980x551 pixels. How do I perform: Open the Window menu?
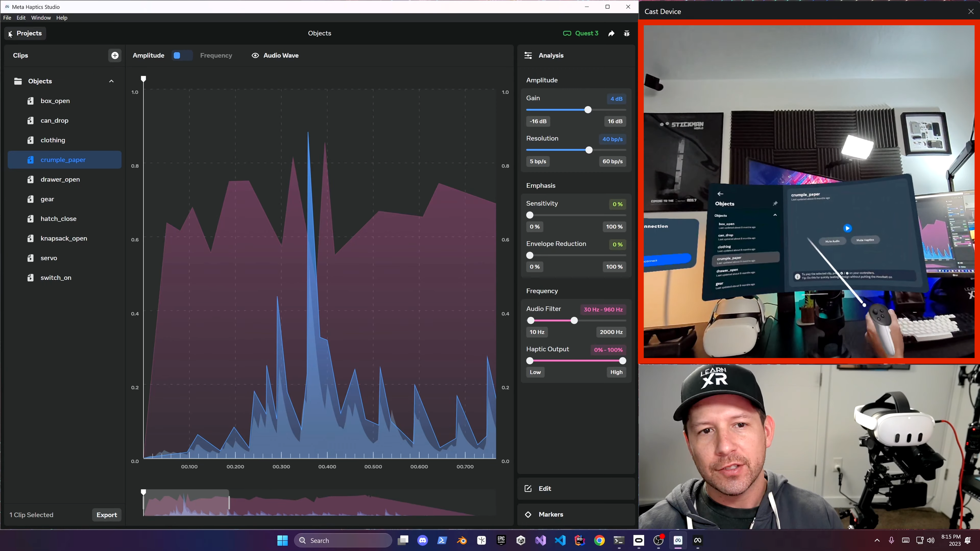41,18
